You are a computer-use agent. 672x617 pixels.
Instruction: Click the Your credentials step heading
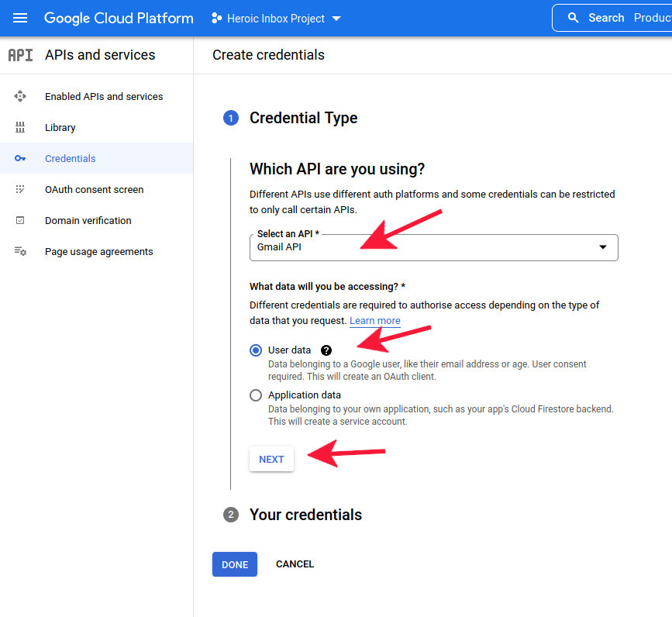click(306, 515)
